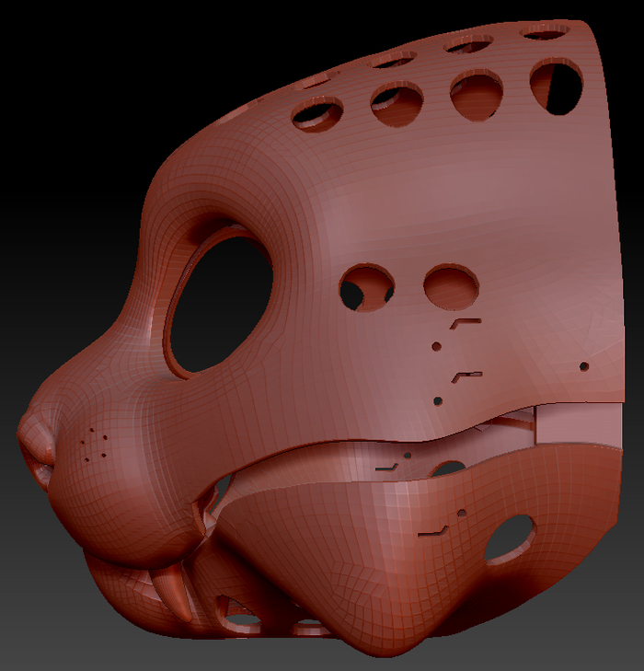Click the second large forehead hole from left
This screenshot has height=671, width=644.
(x=397, y=104)
